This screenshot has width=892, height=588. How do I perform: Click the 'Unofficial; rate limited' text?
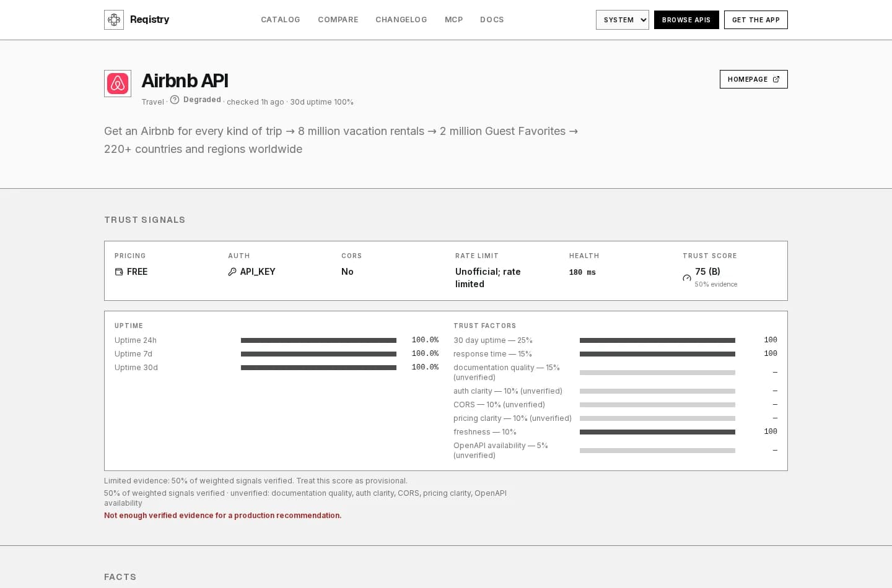click(488, 278)
